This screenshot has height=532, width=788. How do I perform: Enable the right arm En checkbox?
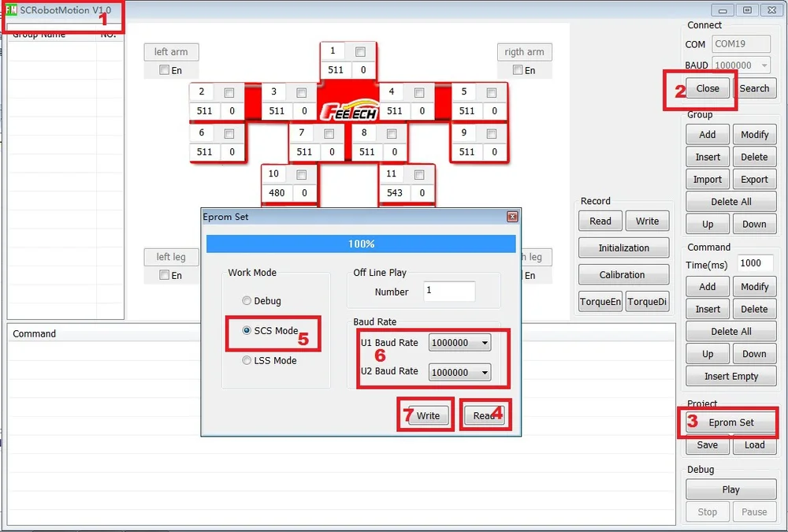(518, 70)
